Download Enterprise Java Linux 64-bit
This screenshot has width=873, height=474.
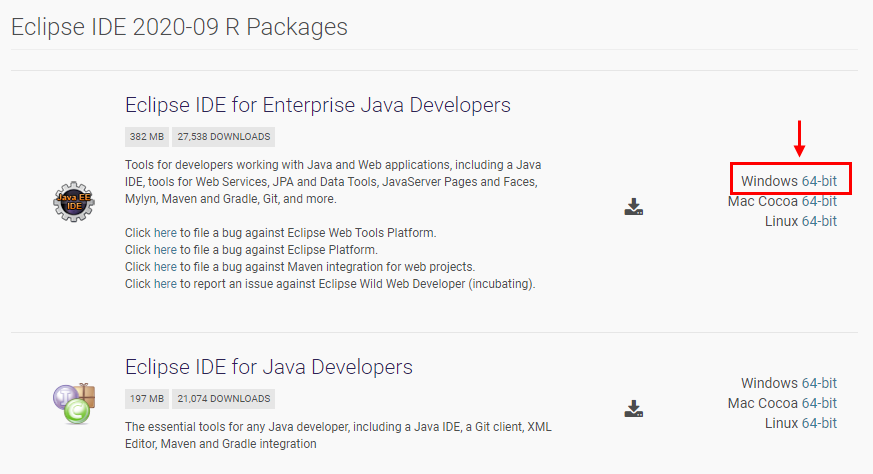819,221
